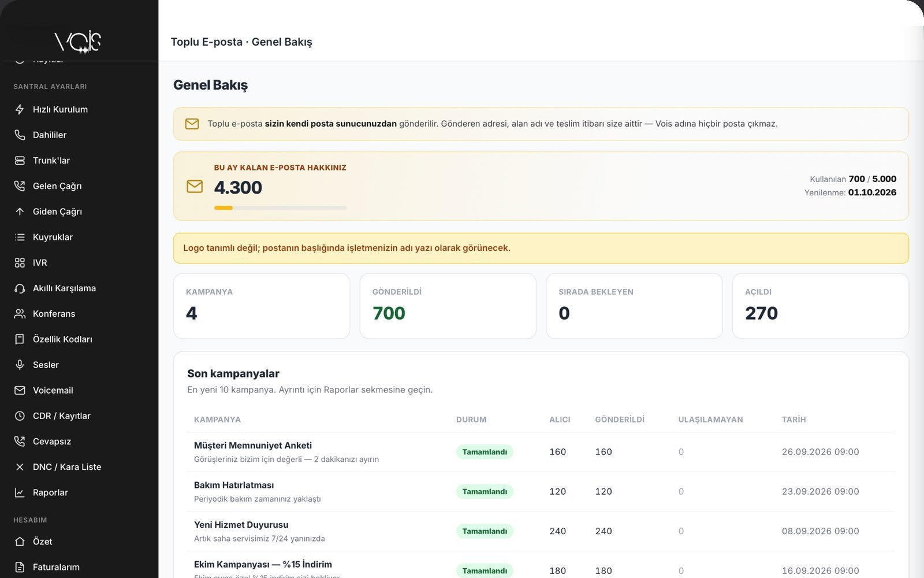
Task: Click the Özellik Kodları book icon
Action: 20,339
